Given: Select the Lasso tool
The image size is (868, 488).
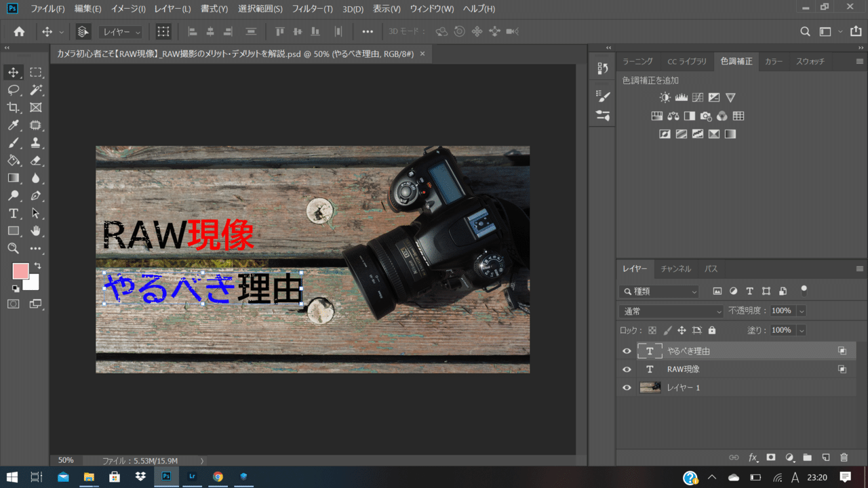Looking at the screenshot, I should coord(13,90).
